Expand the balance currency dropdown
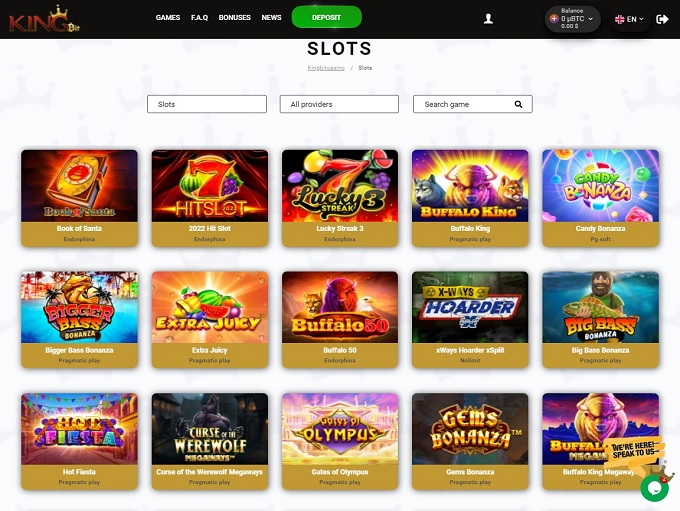This screenshot has width=680, height=511. pos(591,19)
